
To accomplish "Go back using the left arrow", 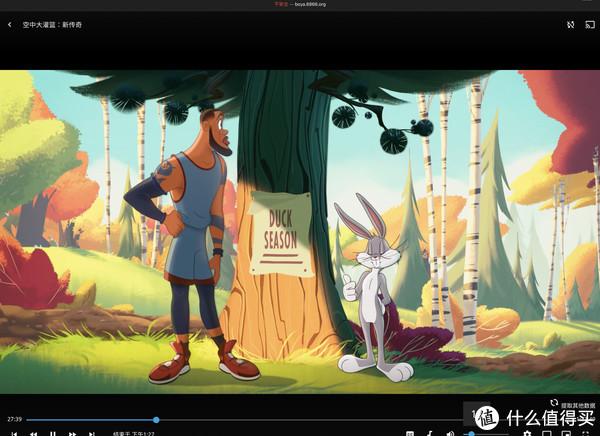I will 10,24.
